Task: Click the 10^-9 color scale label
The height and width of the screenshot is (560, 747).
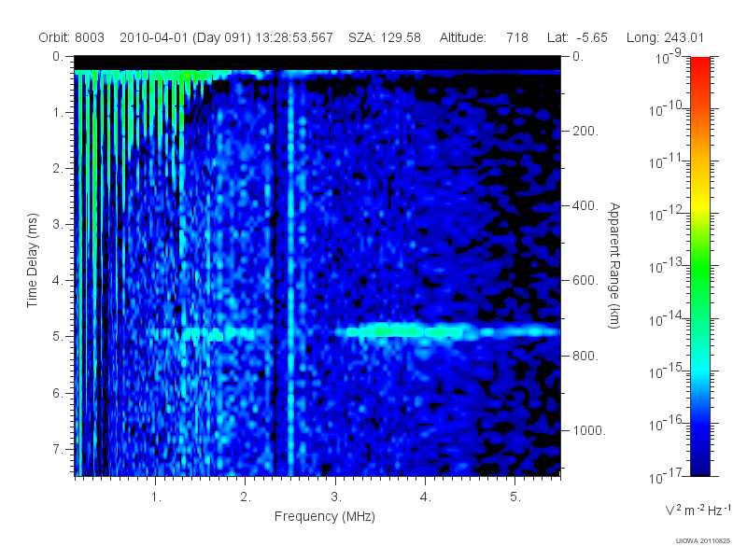Action: 669,57
